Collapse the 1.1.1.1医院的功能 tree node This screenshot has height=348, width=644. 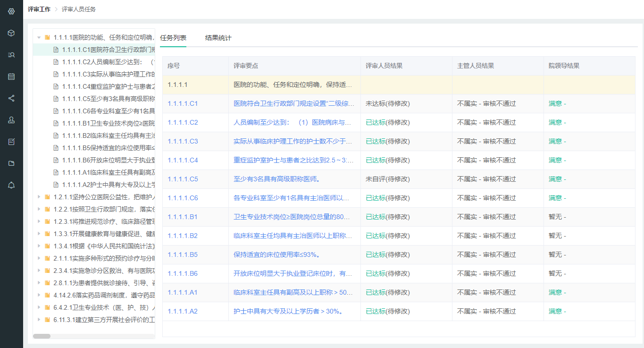[39, 37]
